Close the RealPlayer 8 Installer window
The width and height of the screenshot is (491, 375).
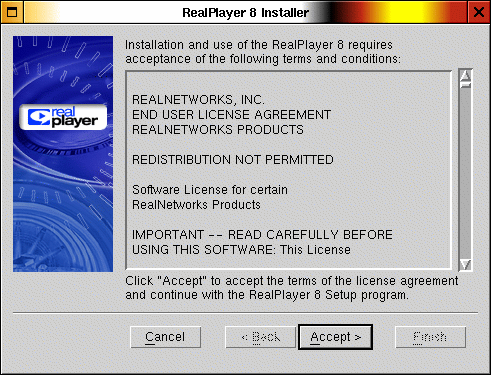coord(479,12)
